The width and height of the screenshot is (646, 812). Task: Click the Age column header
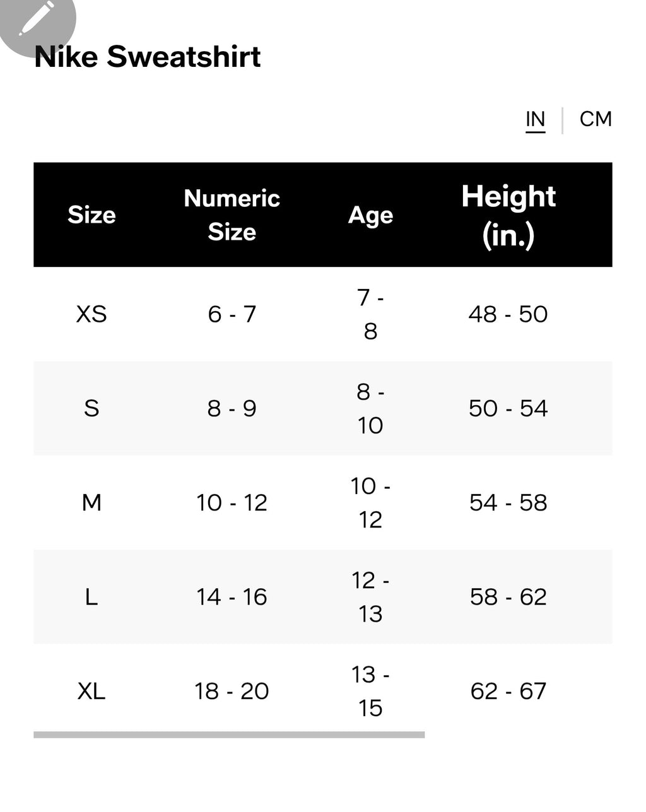point(370,215)
